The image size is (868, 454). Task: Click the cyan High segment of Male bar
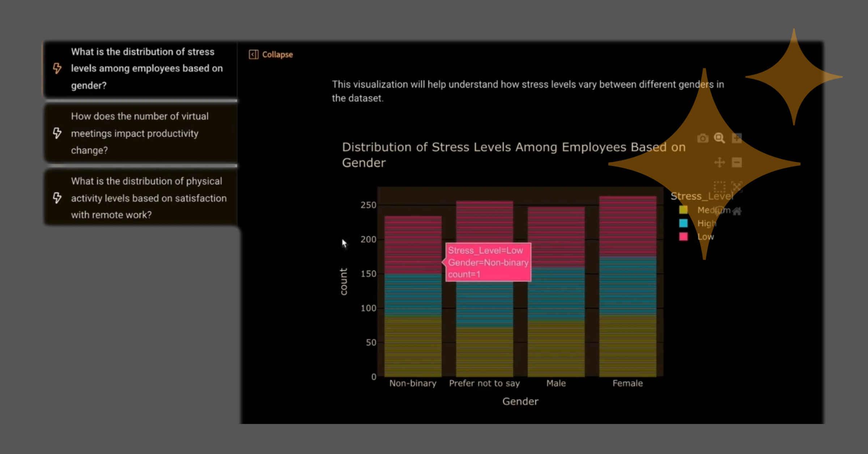click(556, 294)
